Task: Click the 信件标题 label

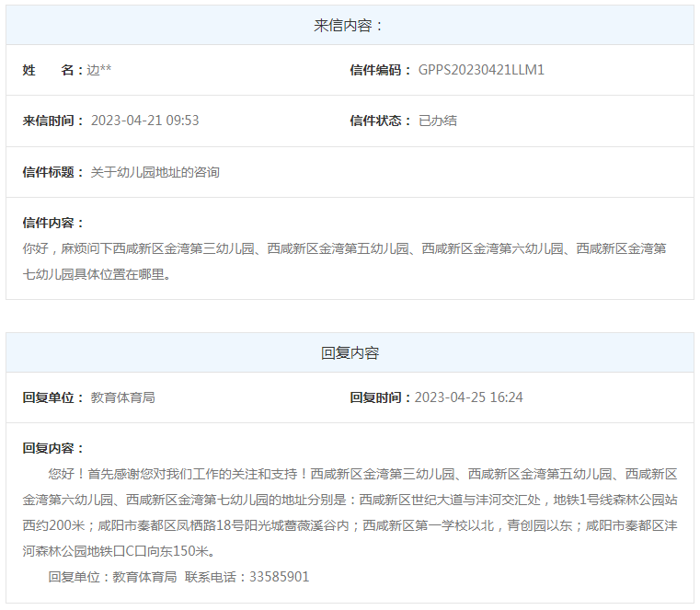Action: coord(52,172)
